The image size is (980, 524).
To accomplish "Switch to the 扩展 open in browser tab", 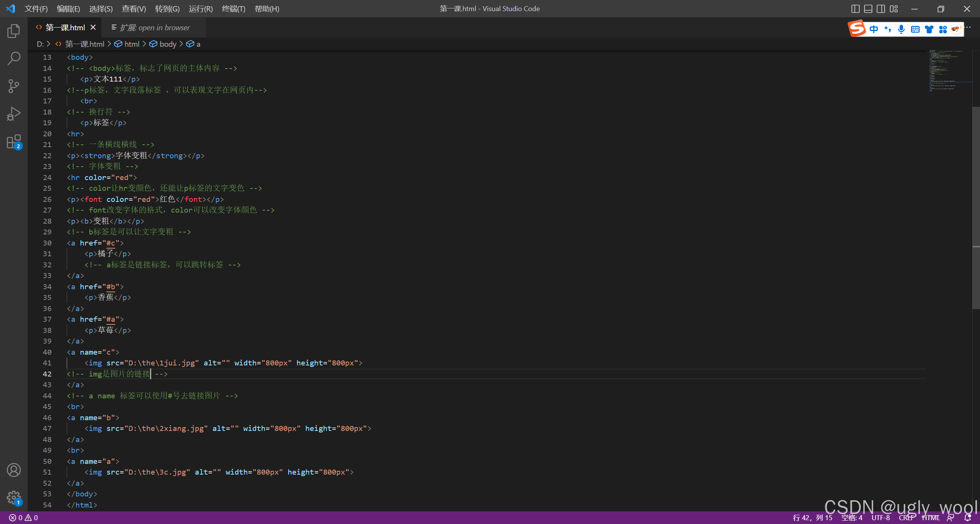I will click(x=155, y=28).
